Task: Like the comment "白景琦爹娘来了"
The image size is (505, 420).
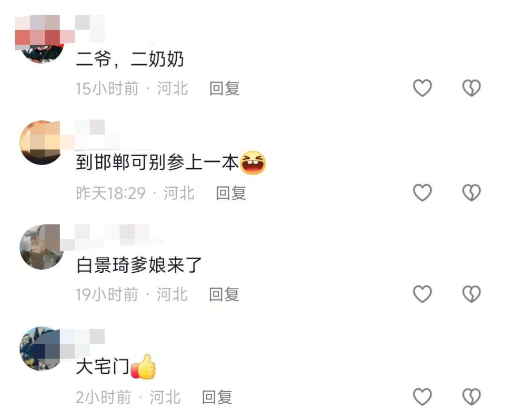Action: tap(422, 294)
